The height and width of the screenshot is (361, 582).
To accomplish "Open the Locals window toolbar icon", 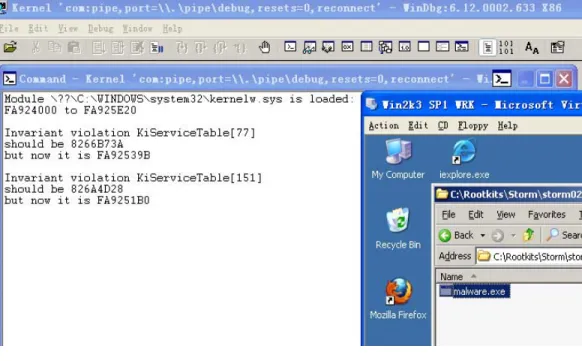I will point(328,47).
